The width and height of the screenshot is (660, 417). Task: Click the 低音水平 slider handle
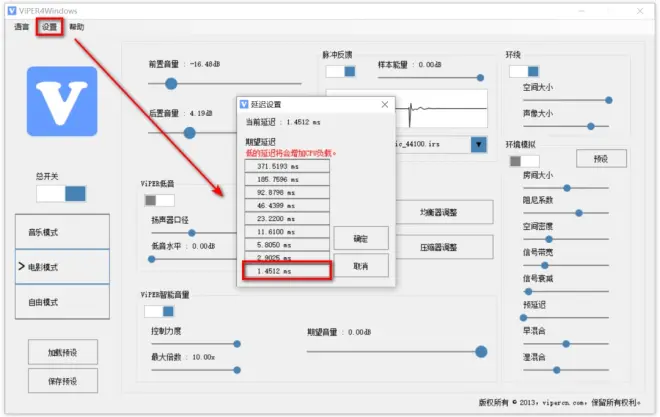click(152, 259)
